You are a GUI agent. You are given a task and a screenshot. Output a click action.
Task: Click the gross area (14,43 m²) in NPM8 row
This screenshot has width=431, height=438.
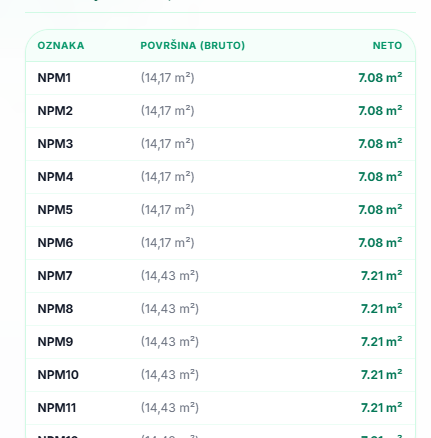(170, 309)
